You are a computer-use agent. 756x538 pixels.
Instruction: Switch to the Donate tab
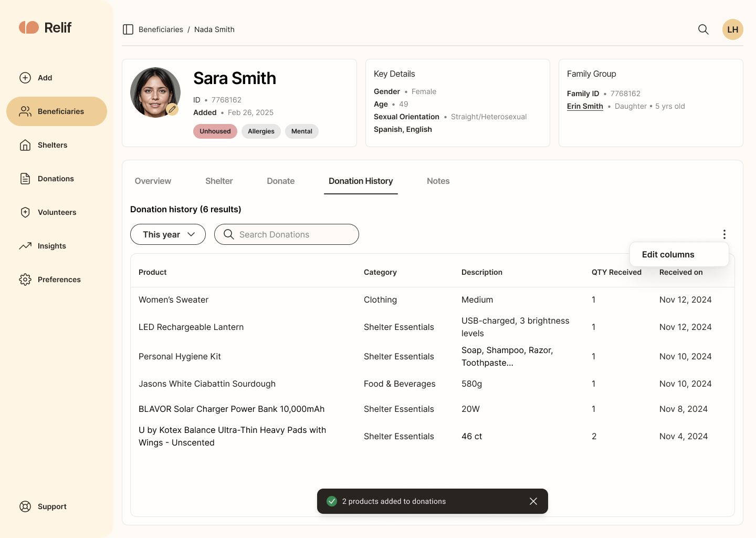[281, 181]
